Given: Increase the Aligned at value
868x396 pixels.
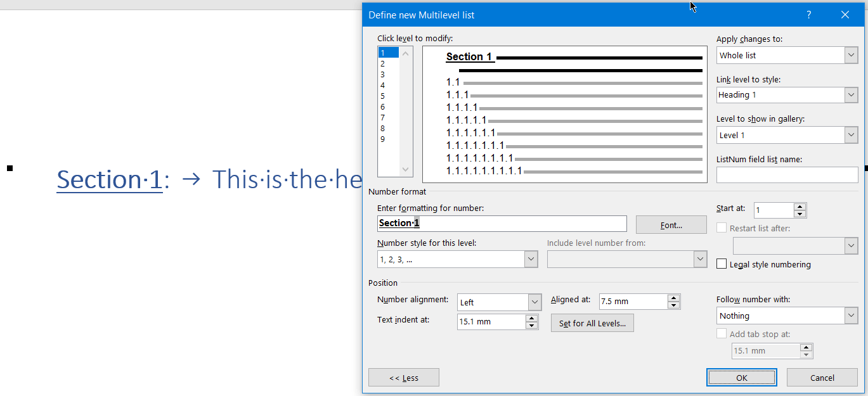Looking at the screenshot, I should click(x=674, y=298).
